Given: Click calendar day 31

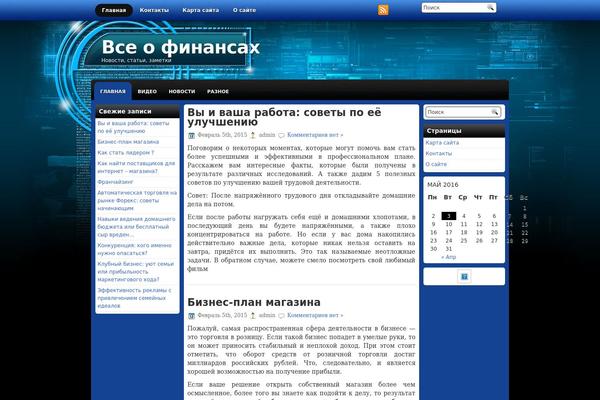Looking at the screenshot, I should (x=448, y=249).
